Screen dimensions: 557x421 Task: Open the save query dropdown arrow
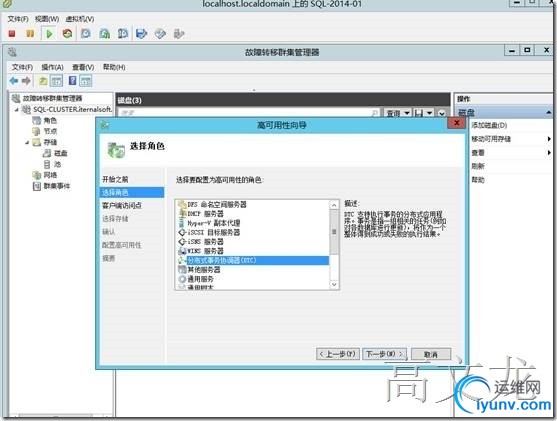[429, 113]
